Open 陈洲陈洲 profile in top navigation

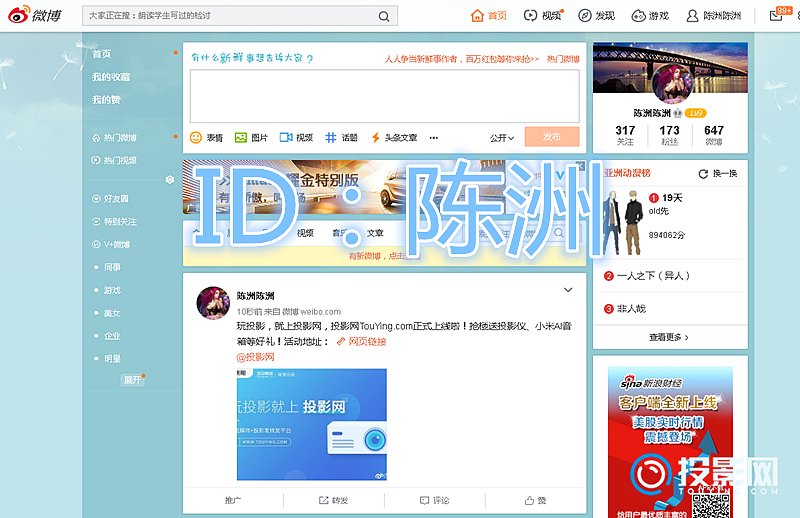click(714, 16)
